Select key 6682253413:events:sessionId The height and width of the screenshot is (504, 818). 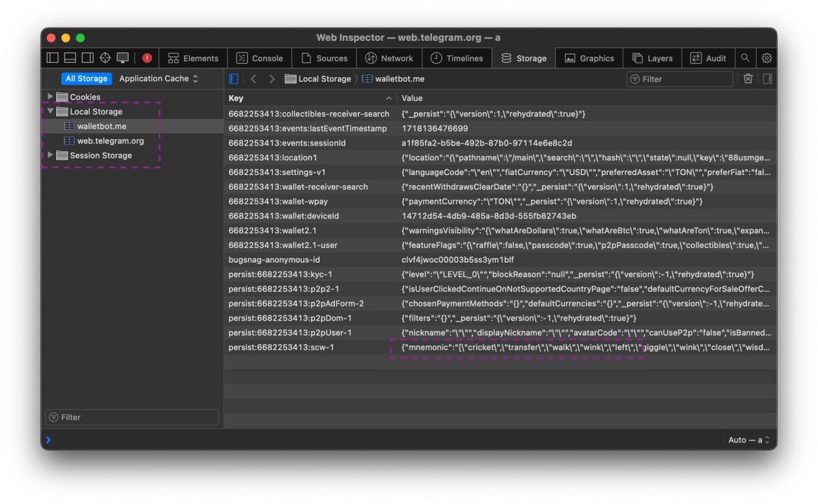(287, 143)
